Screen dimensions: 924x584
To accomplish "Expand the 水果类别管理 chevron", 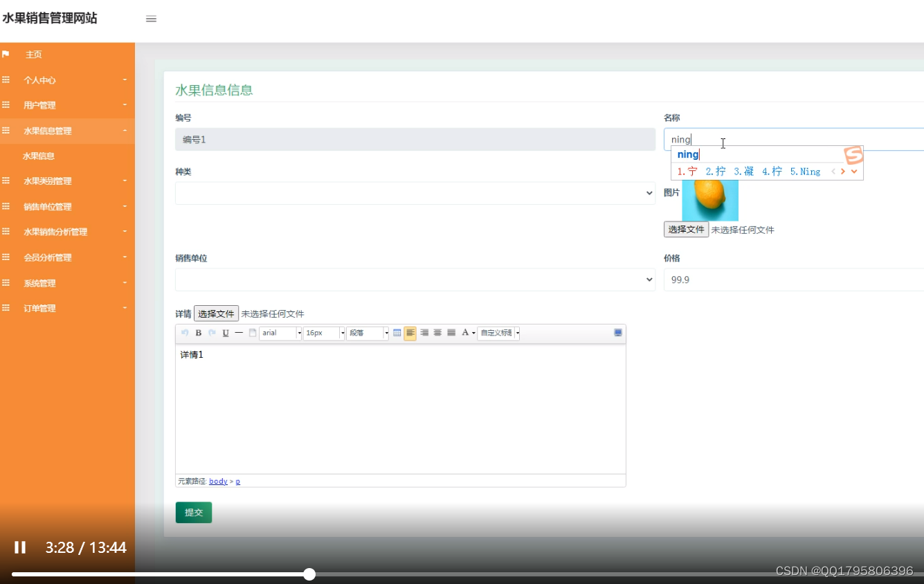I will click(x=125, y=181).
